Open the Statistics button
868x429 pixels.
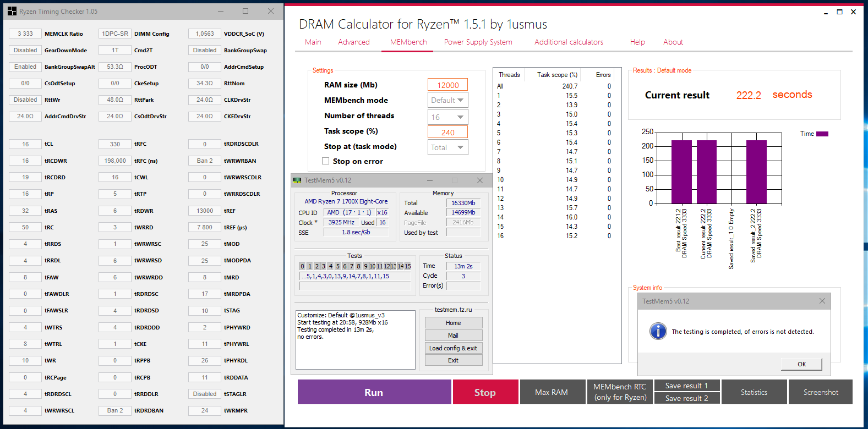754,392
